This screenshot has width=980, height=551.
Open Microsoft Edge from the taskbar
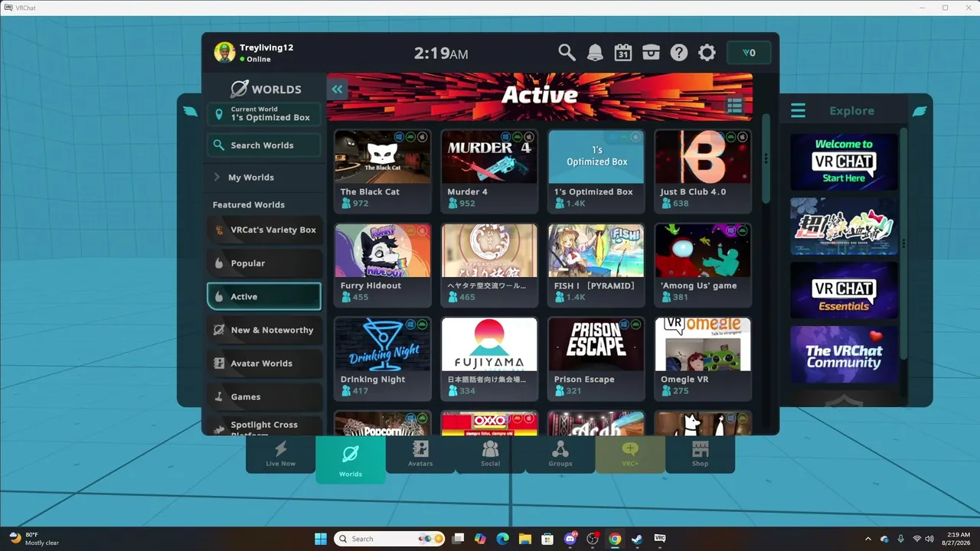coord(502,539)
